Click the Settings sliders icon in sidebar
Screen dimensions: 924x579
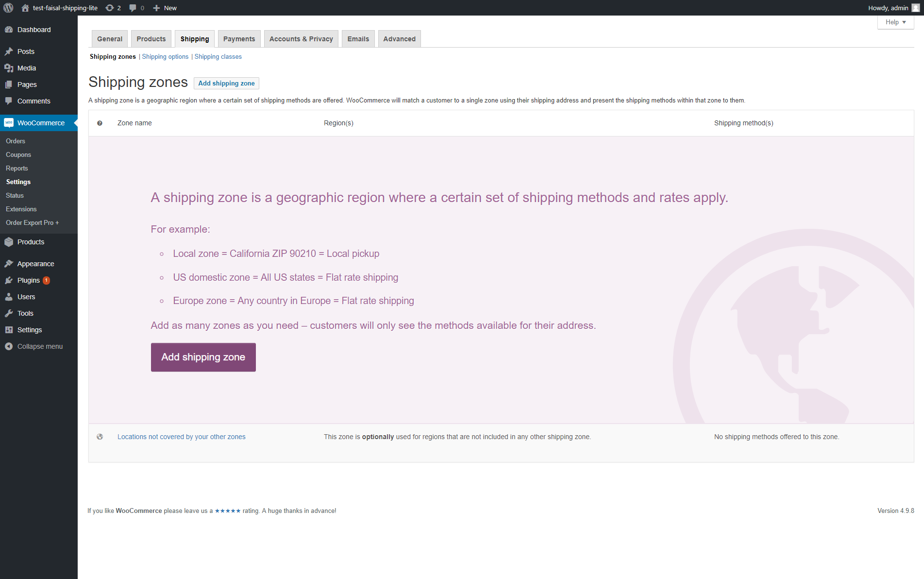pos(9,330)
